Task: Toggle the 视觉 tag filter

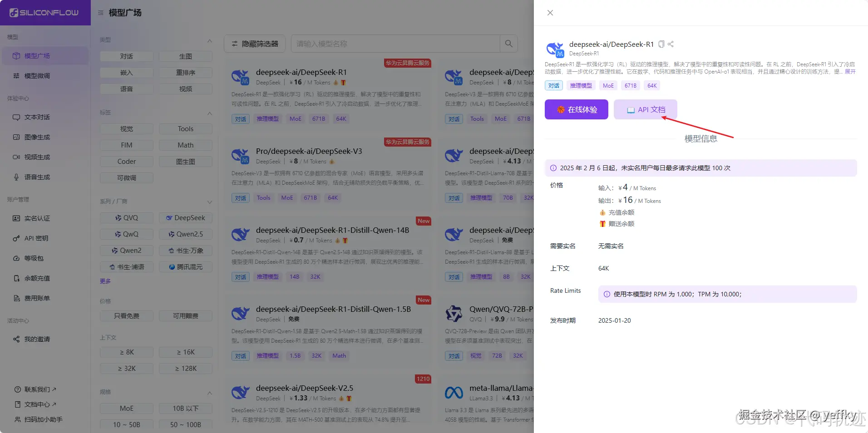Action: (x=127, y=129)
